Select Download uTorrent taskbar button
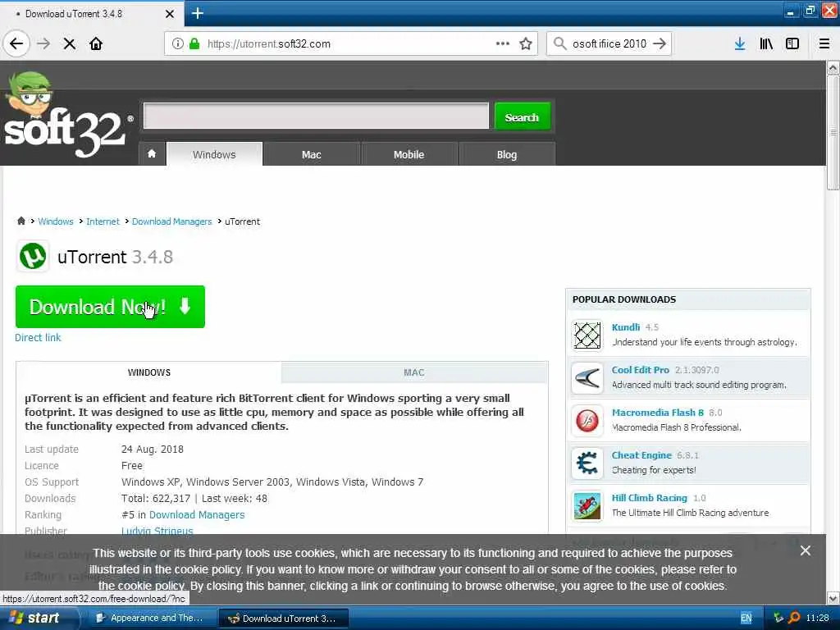This screenshot has width=840, height=630. (284, 619)
